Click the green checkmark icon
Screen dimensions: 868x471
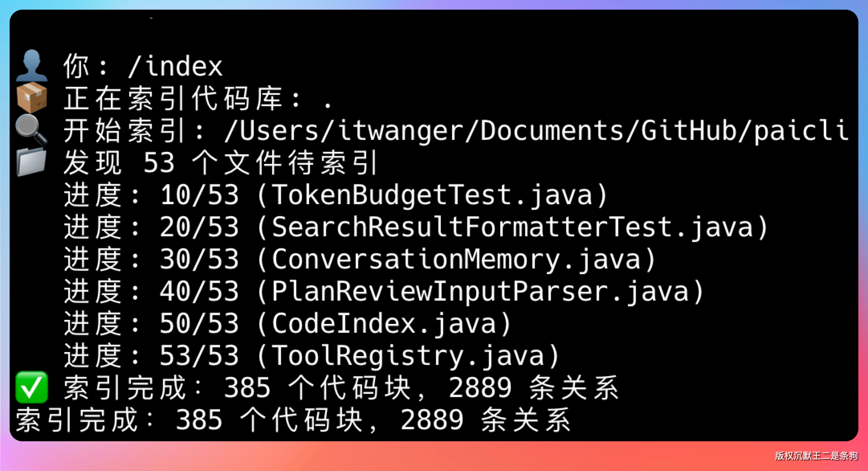(x=32, y=387)
